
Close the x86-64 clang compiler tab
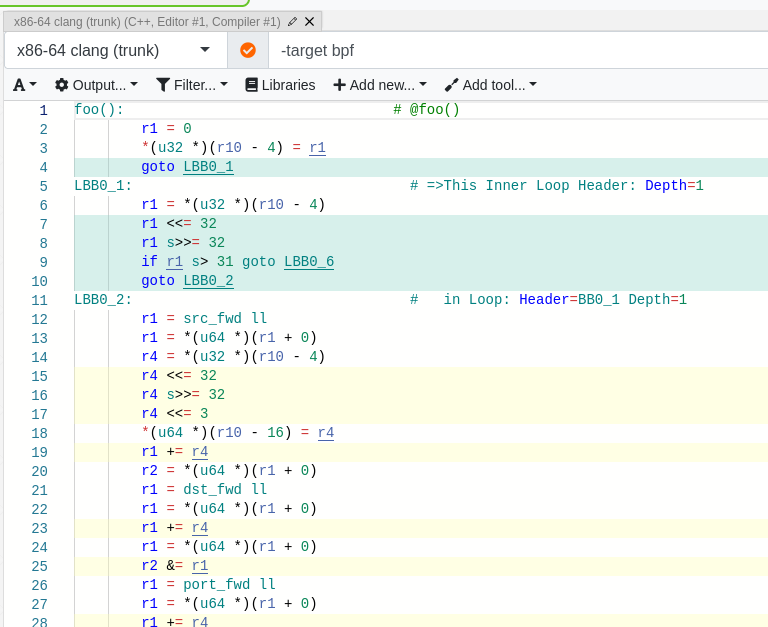[x=309, y=22]
